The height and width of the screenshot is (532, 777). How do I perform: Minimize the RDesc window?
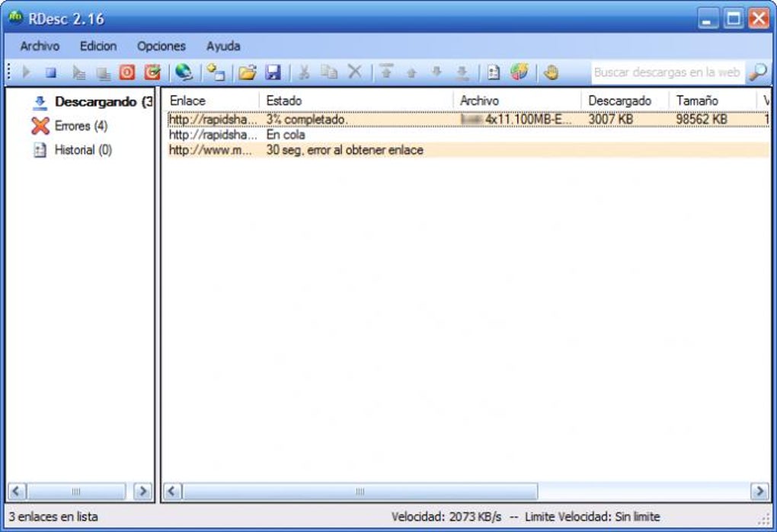(x=708, y=19)
